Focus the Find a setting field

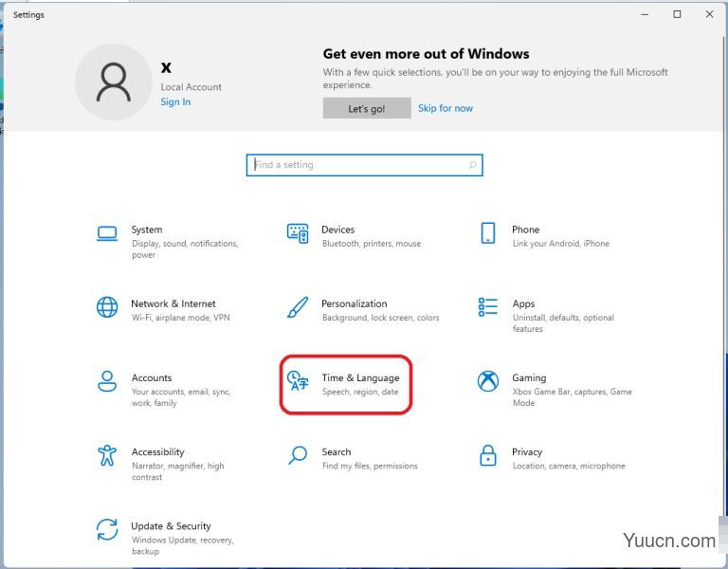(x=364, y=165)
